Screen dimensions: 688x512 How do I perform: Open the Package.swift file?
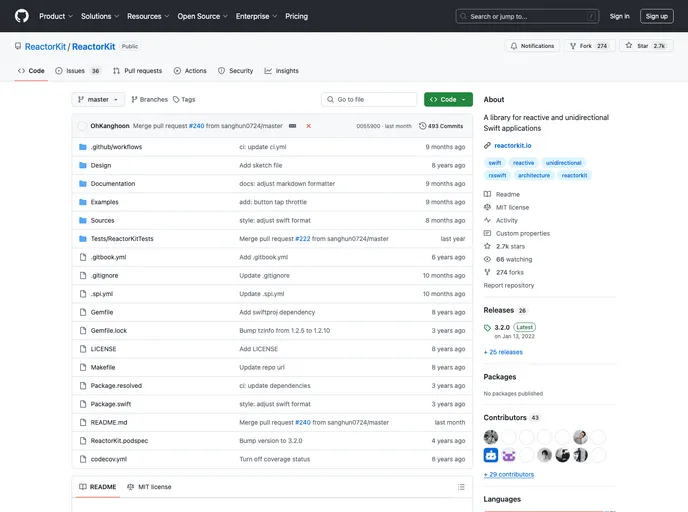pos(111,404)
